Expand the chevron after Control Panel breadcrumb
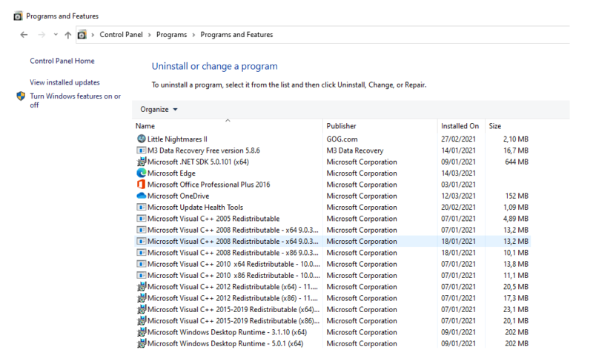Image resolution: width=593 pixels, height=364 pixels. pyautogui.click(x=150, y=35)
